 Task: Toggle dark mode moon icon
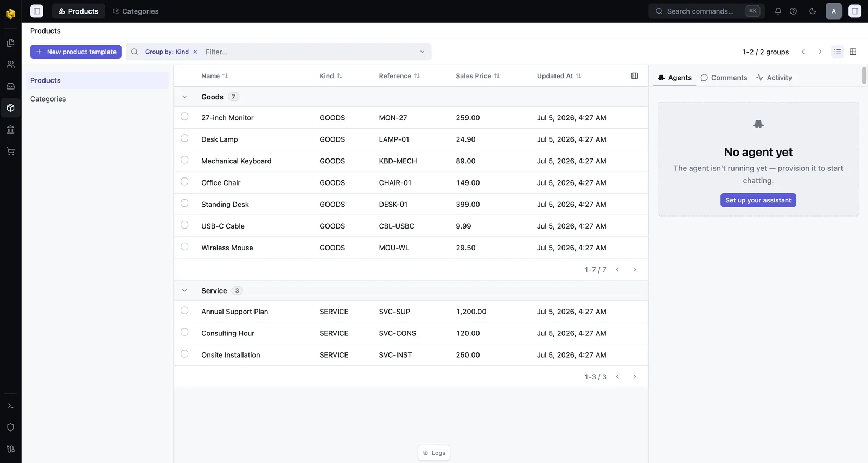pyautogui.click(x=813, y=11)
